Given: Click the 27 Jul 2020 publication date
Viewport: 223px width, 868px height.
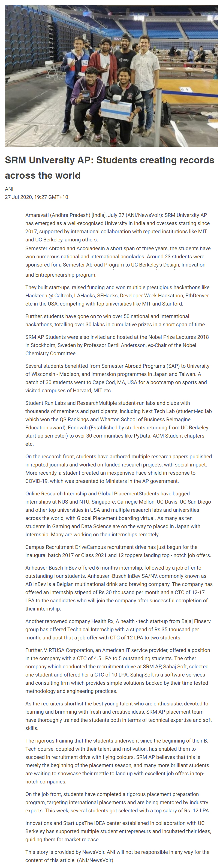Looking at the screenshot, I should pos(36,197).
